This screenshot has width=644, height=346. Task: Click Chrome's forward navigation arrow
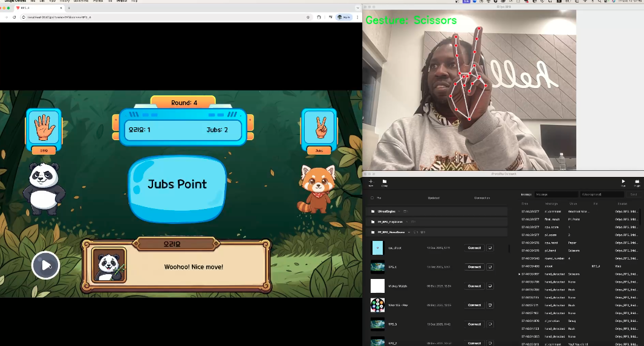[6, 18]
